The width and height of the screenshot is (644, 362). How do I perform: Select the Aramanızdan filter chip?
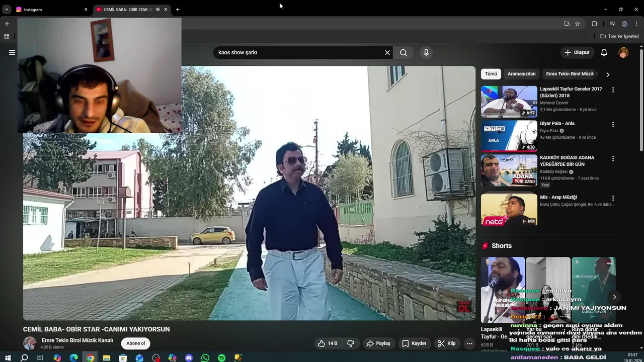[521, 74]
